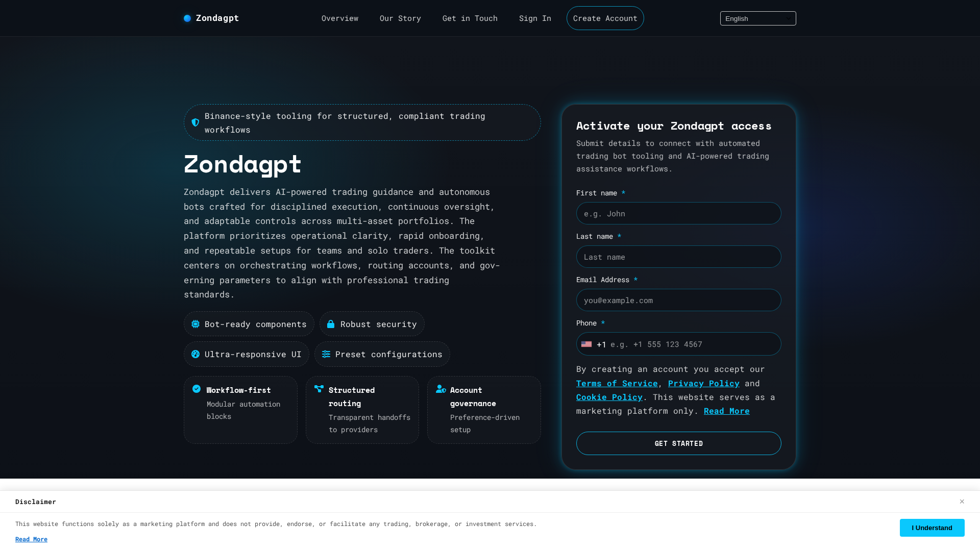Click the Create Account button in header
Viewport: 980px width, 551px height.
(x=605, y=18)
